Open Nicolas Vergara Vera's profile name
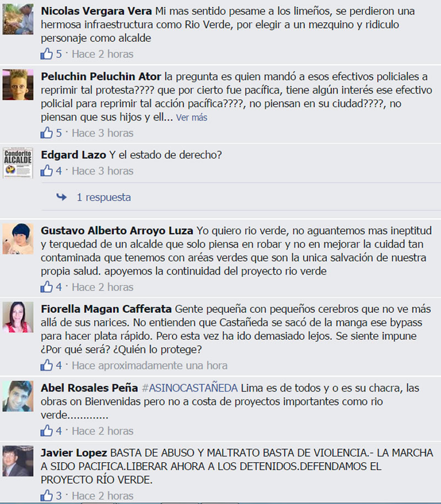The image size is (441, 504). click(x=96, y=11)
